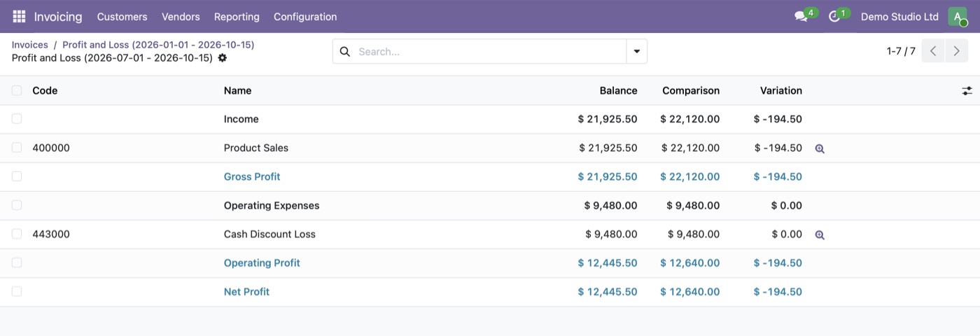Screen dimensions: 980x336
Task: Click Operating Expenses variation $ 0.00
Action: pos(786,205)
